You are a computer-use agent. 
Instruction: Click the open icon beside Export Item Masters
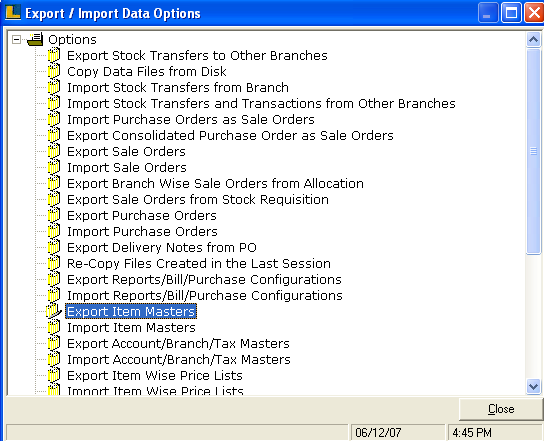[54, 311]
